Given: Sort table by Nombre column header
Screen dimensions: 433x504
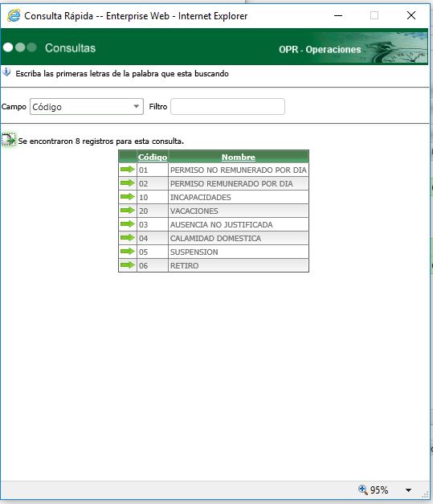Looking at the screenshot, I should tap(239, 158).
